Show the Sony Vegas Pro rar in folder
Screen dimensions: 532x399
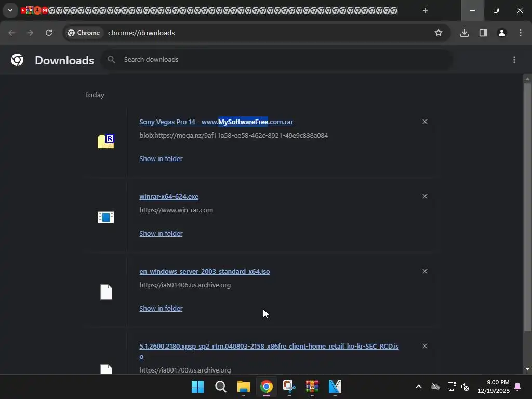pos(161,158)
